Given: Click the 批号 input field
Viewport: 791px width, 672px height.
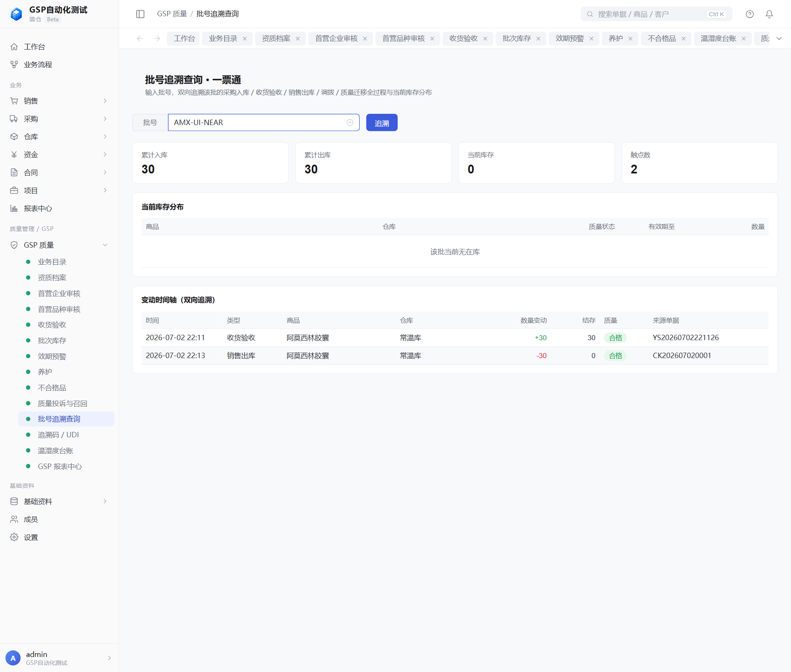Looking at the screenshot, I should 263,123.
